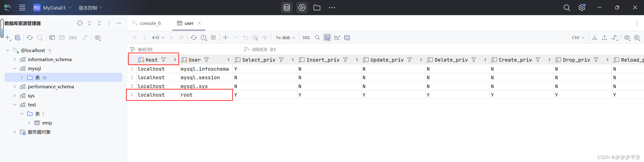Expand information_schema schema node

[x=15, y=59]
